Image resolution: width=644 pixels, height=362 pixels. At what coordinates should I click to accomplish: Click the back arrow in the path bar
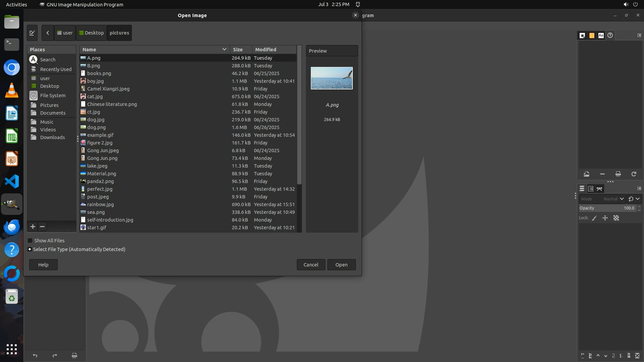[x=48, y=33]
